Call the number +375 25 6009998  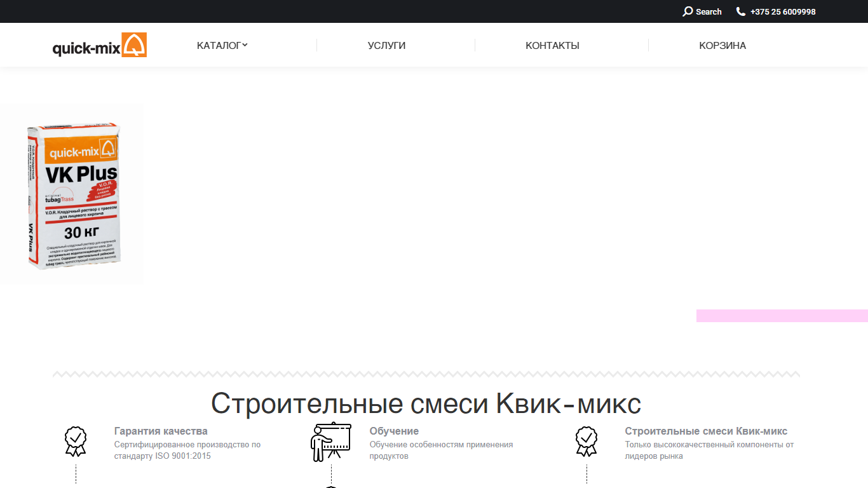(783, 11)
